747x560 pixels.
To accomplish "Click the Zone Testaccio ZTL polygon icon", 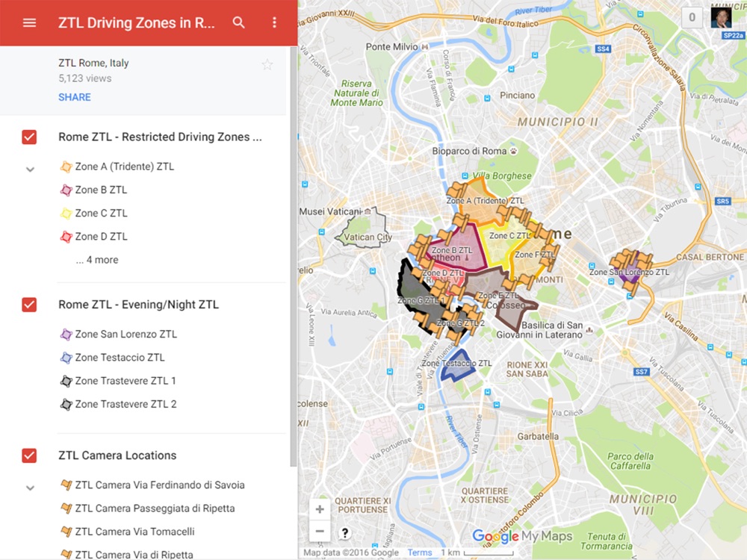I will 66,358.
